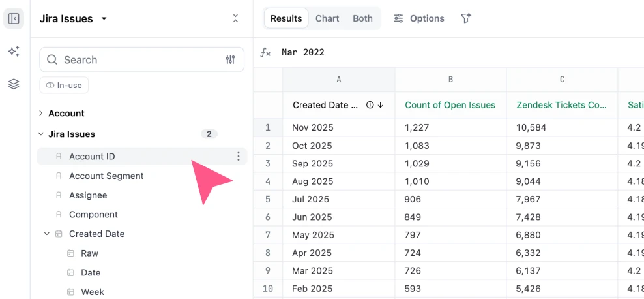Viewport: 644px width, 299px height.
Task: Open the Jira Issues dataset dropdown
Action: pyautogui.click(x=104, y=19)
